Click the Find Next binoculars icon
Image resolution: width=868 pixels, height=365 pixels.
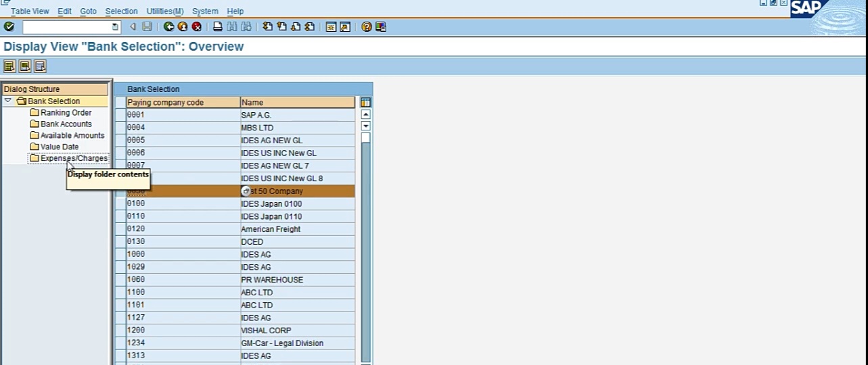pyautogui.click(x=246, y=27)
